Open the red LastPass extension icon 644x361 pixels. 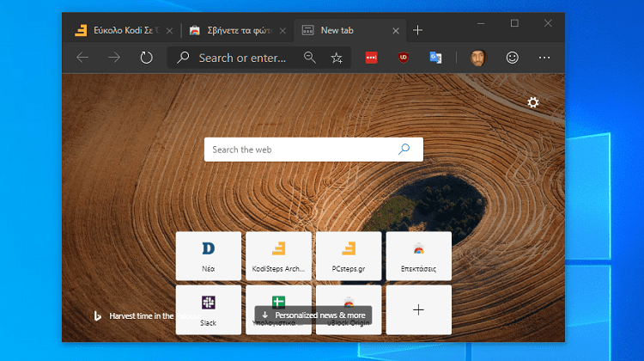pyautogui.click(x=371, y=58)
